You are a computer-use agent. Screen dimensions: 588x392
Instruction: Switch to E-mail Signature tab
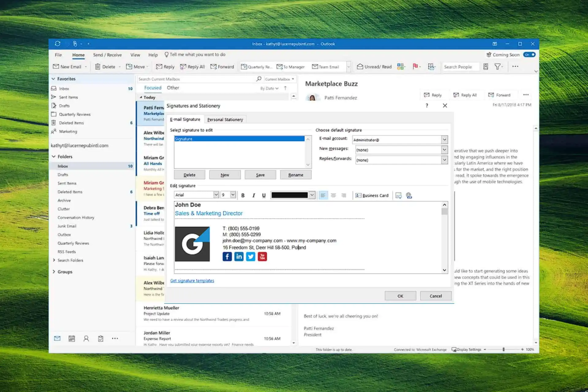(185, 119)
